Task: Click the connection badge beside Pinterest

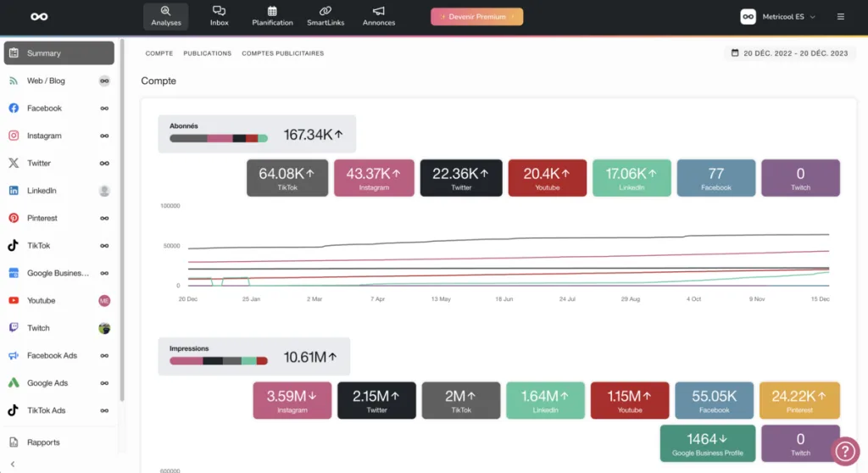Action: point(104,218)
